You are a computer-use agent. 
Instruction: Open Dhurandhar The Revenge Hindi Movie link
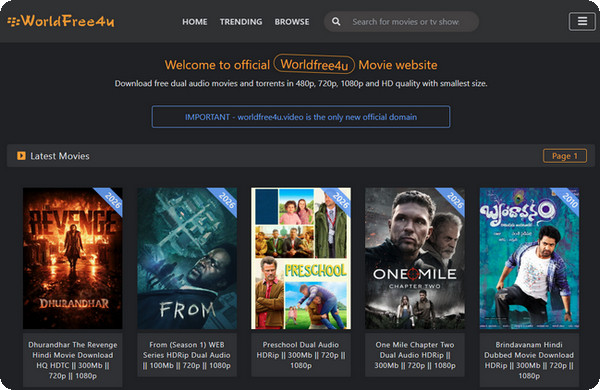click(73, 360)
